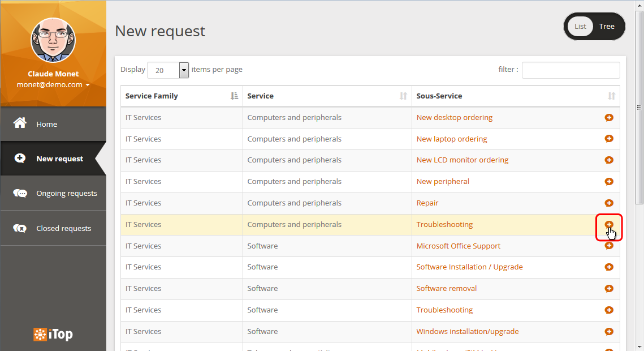Click the add icon for New desktop ordering
The image size is (644, 351).
tap(609, 118)
